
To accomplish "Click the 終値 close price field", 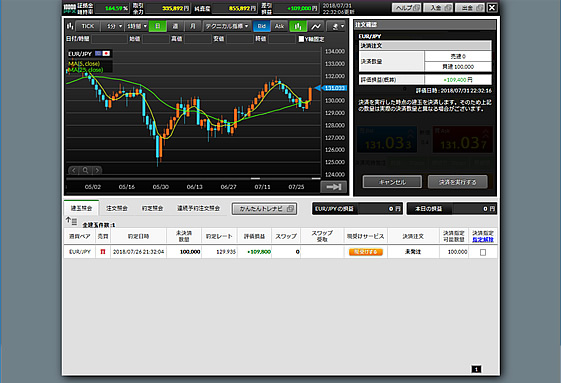I will (x=282, y=39).
